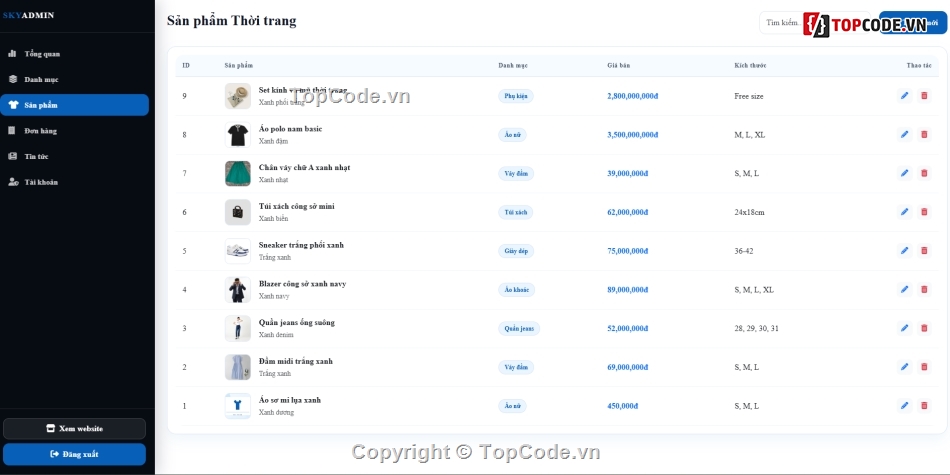Click the Túi xách category badge

(516, 212)
